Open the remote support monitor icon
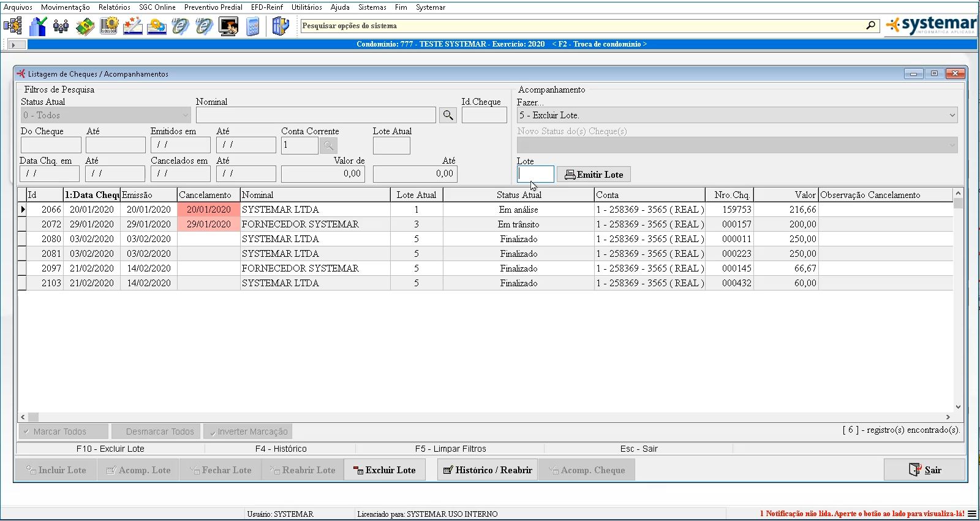 click(228, 26)
